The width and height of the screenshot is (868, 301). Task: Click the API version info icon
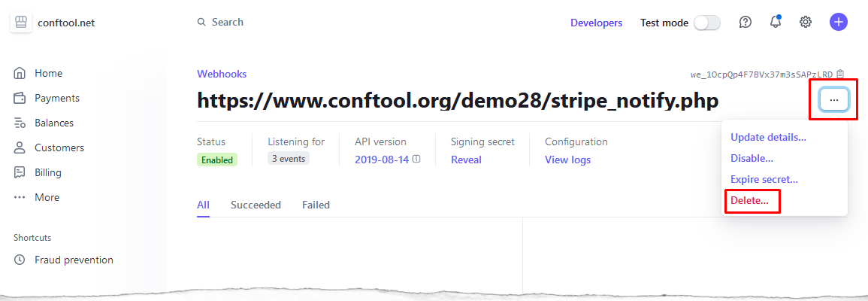pyautogui.click(x=416, y=159)
